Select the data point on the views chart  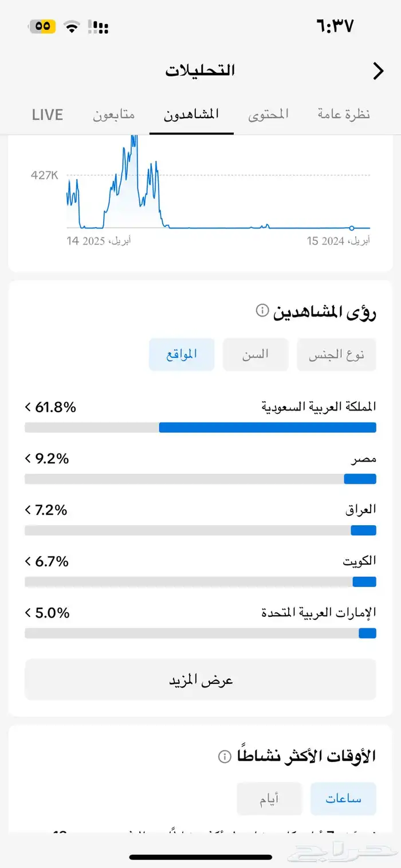pos(351,228)
